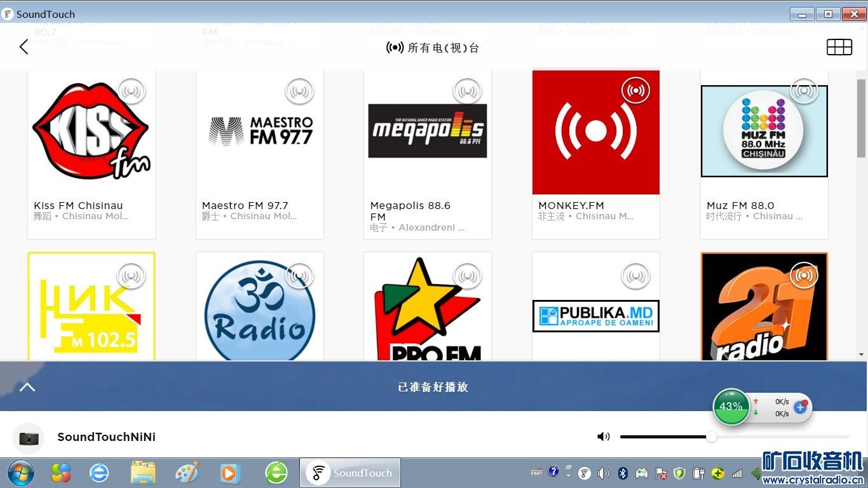
Task: Select the "Kiss FM Chisinau" station name
Action: point(78,205)
